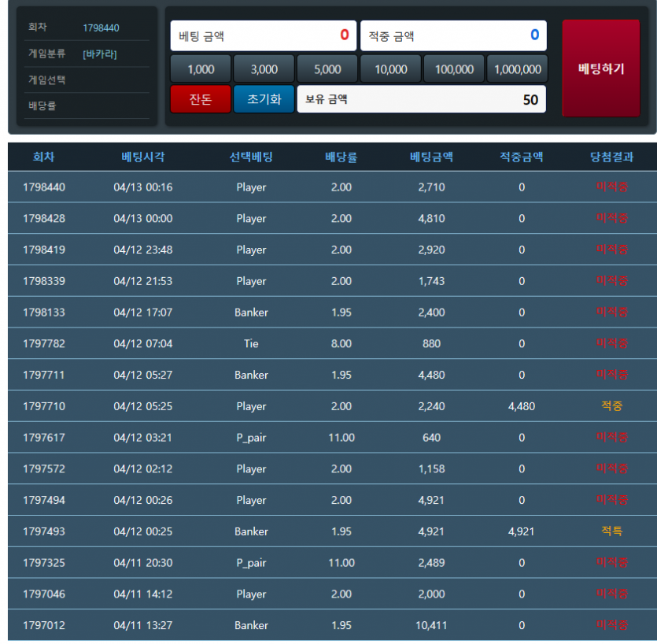Click the 배당률 label in the info panel
Viewport: 657px width, 644px height.
click(x=42, y=105)
